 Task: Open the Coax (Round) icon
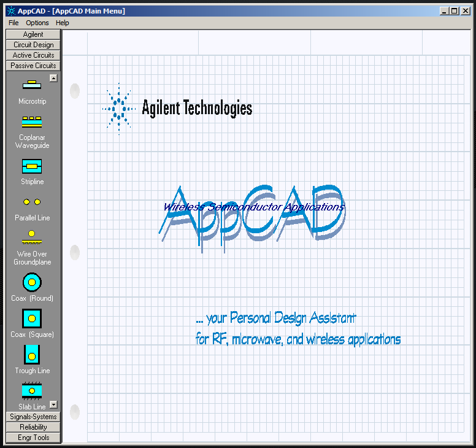tap(32, 282)
